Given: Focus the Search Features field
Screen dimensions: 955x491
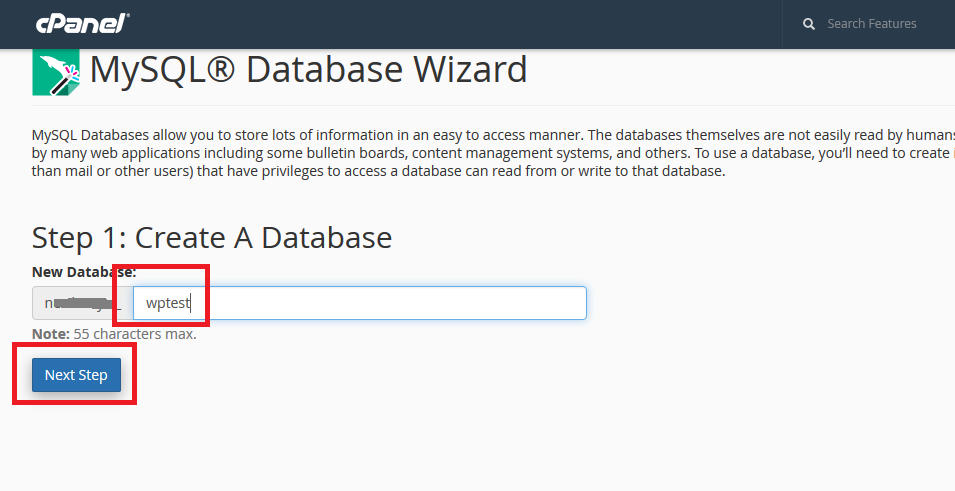Looking at the screenshot, I should pos(872,24).
